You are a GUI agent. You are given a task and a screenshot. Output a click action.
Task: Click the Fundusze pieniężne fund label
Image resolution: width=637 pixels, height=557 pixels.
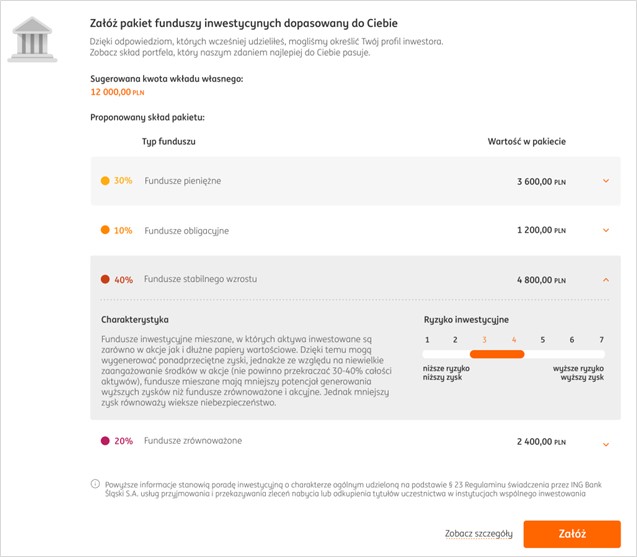(182, 181)
